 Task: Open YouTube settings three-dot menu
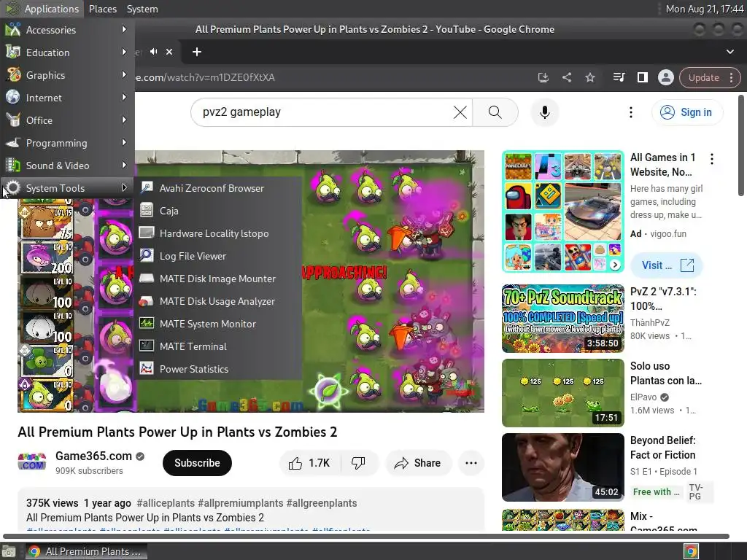(x=631, y=112)
